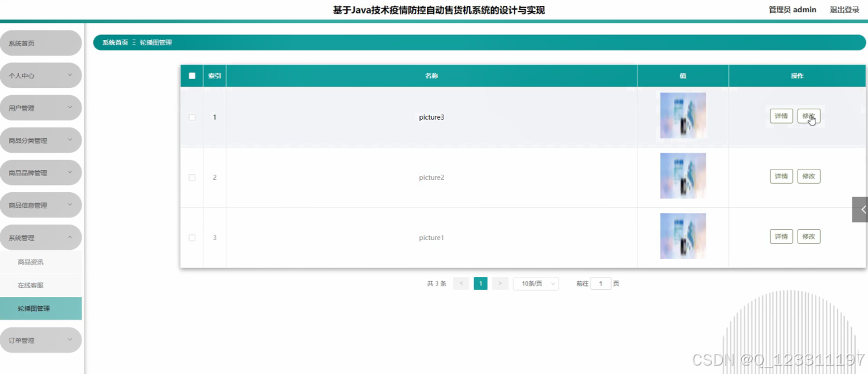Open the collapsed side panel arrow tab

860,210
